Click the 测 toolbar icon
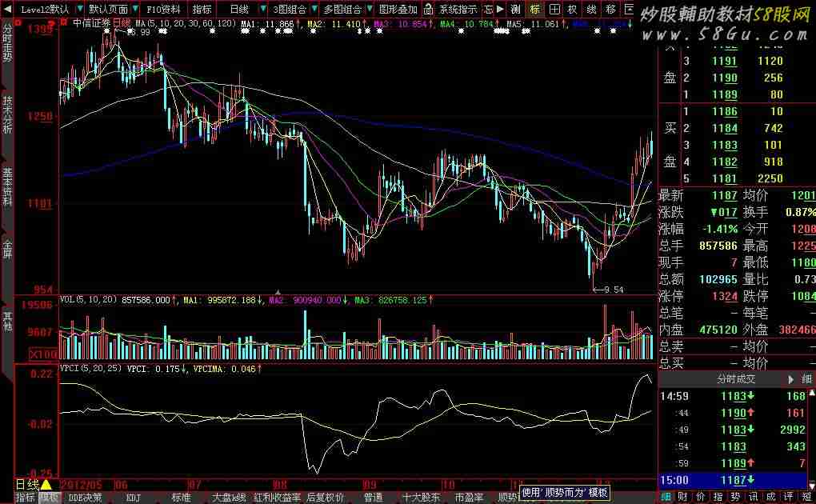 pyautogui.click(x=515, y=9)
